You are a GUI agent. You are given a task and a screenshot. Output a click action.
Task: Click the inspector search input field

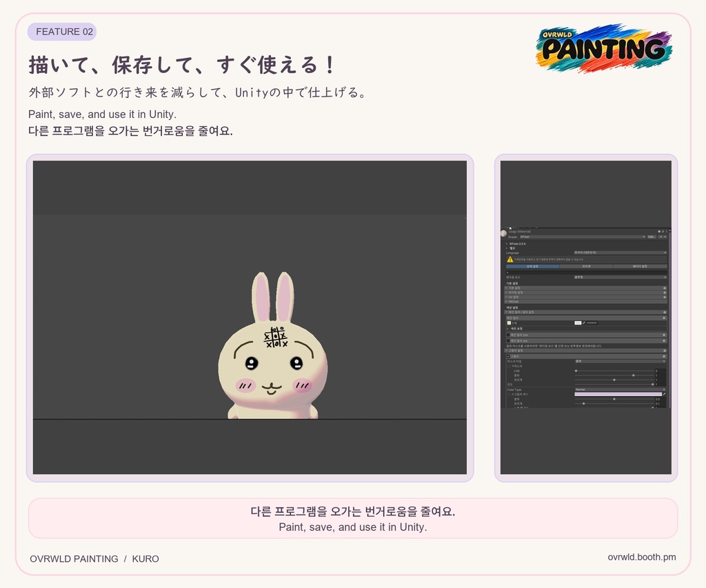click(587, 272)
